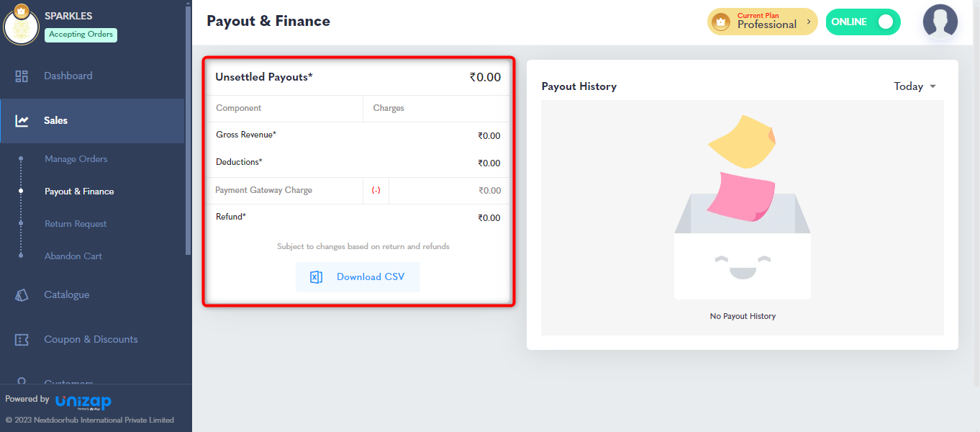Open the Today period dropdown
This screenshot has width=980, height=432.
tap(915, 86)
